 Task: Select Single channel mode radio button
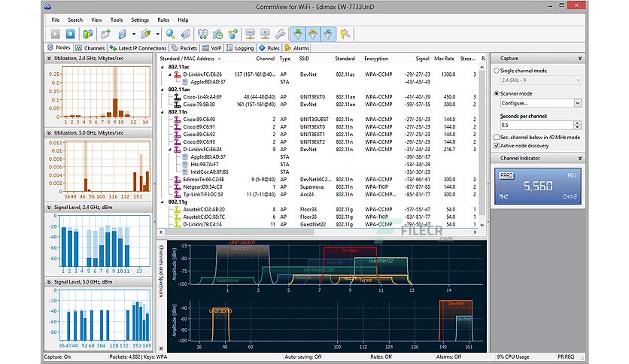497,71
